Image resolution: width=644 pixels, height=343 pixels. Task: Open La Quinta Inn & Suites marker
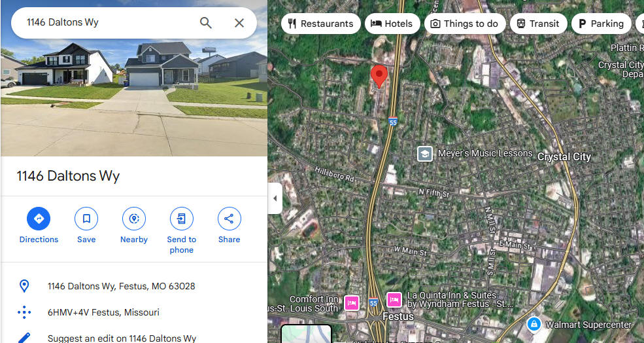tap(394, 300)
